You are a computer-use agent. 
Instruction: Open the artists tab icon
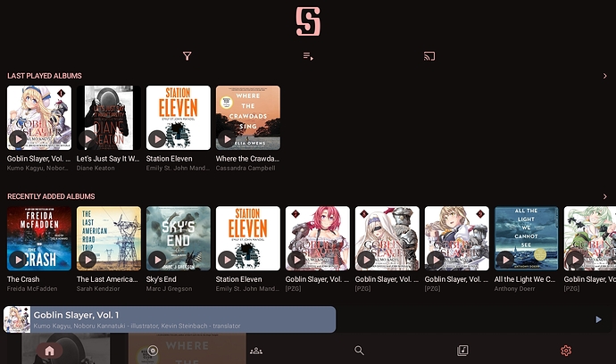coord(256,351)
